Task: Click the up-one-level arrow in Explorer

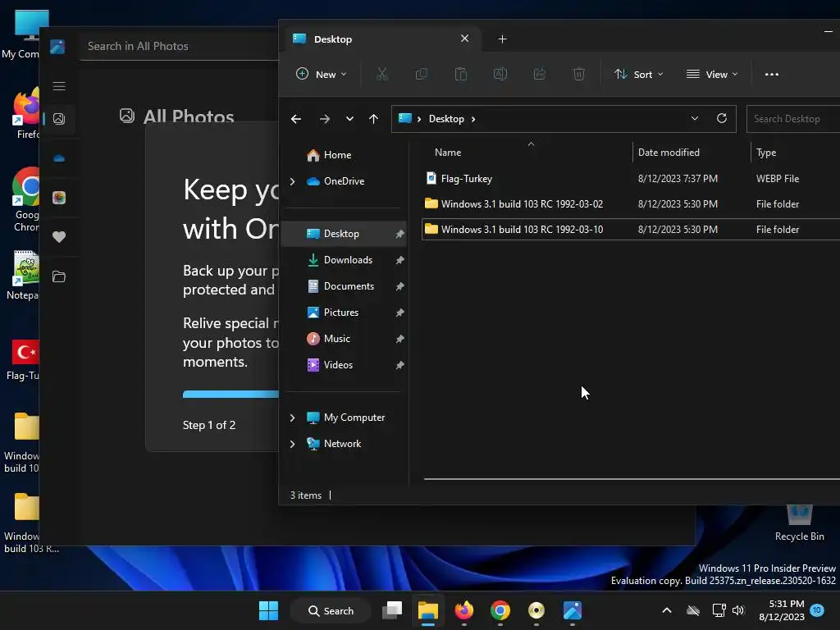Action: click(x=373, y=119)
